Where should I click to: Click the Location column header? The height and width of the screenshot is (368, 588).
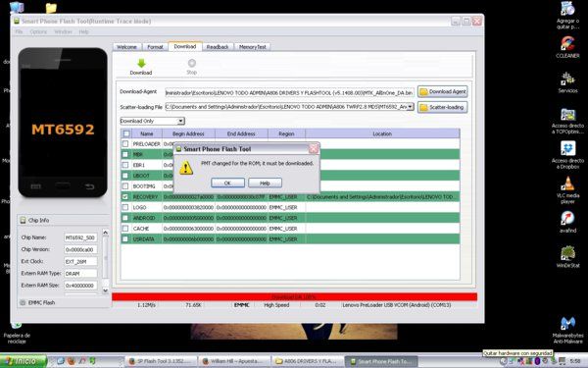click(382, 133)
